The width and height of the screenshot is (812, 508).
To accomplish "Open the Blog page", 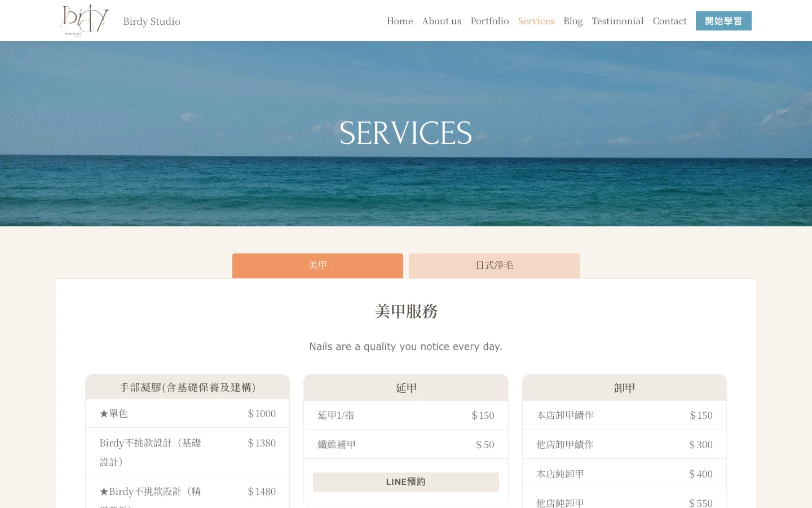I will (573, 21).
